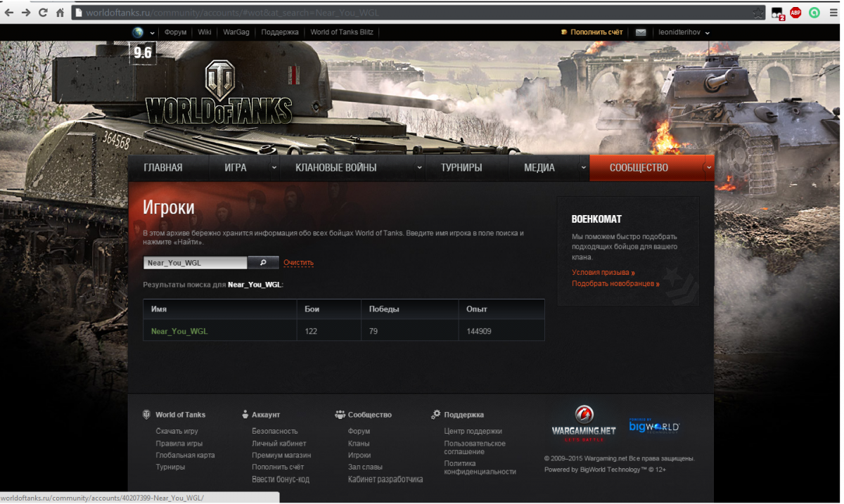Click the 9.6 version badge
844x504 pixels.
point(143,53)
